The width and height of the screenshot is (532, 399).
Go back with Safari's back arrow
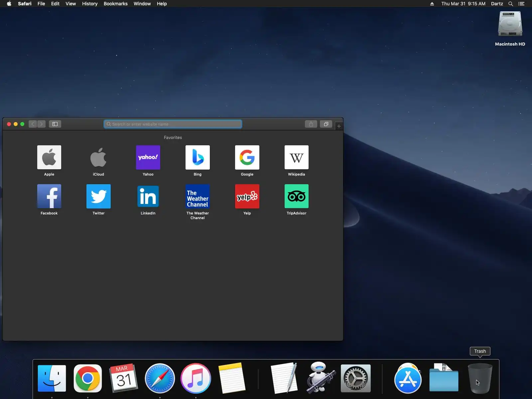point(33,124)
